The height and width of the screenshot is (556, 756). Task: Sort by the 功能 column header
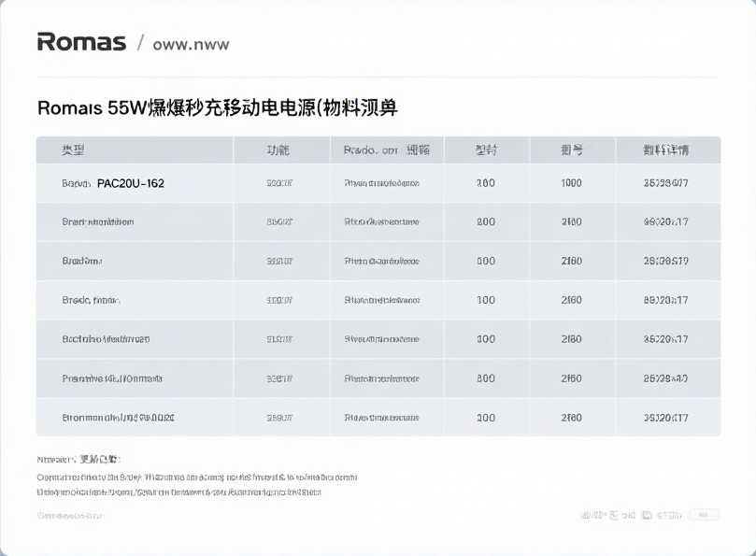point(278,150)
